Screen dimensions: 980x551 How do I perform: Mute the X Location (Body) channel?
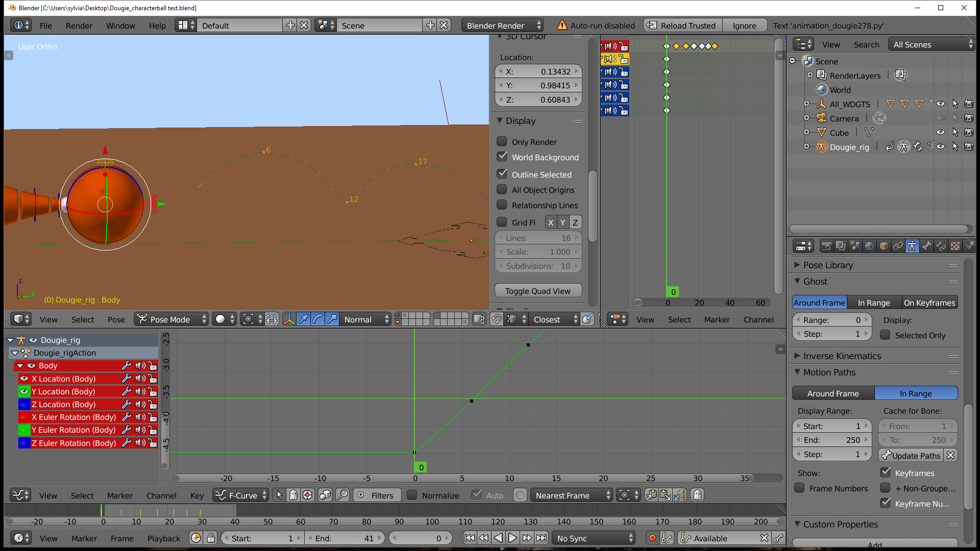click(140, 379)
